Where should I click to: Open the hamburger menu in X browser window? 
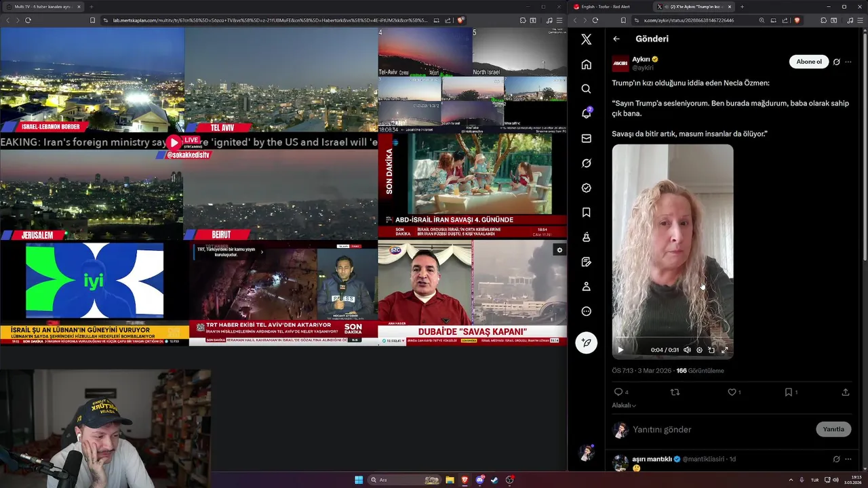860,20
